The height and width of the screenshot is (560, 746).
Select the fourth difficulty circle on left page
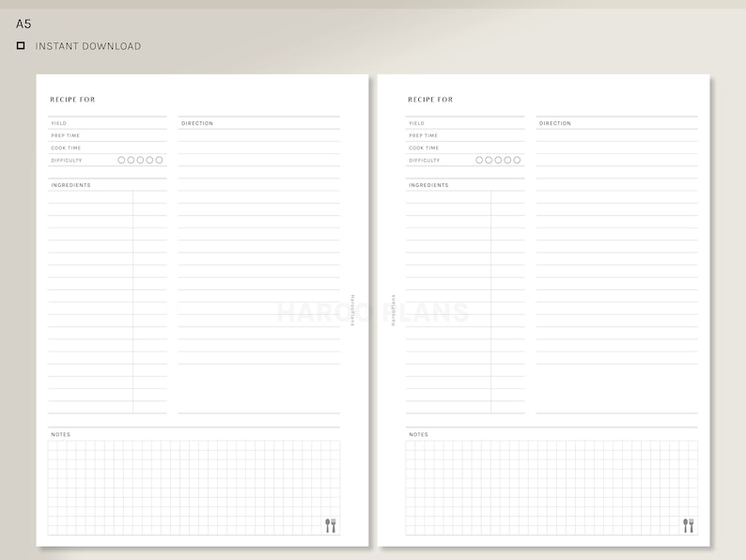pyautogui.click(x=150, y=161)
